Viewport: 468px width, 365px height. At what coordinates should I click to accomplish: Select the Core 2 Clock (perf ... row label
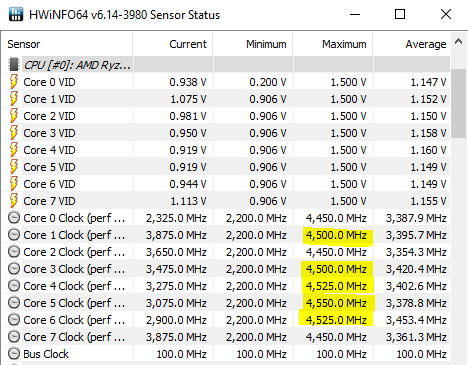[74, 252]
